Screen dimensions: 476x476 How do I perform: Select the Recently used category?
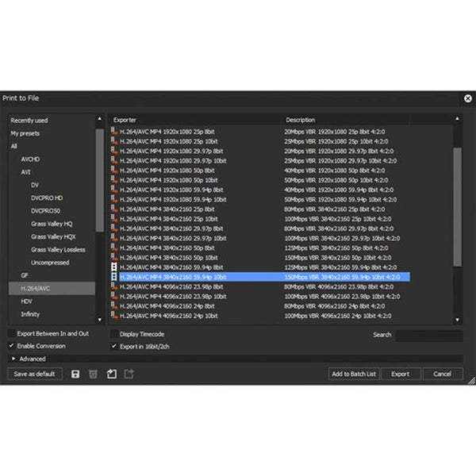(29, 120)
